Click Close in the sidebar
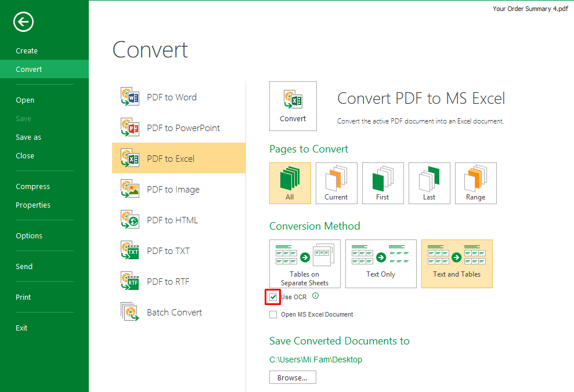This screenshot has width=574, height=392. click(25, 156)
